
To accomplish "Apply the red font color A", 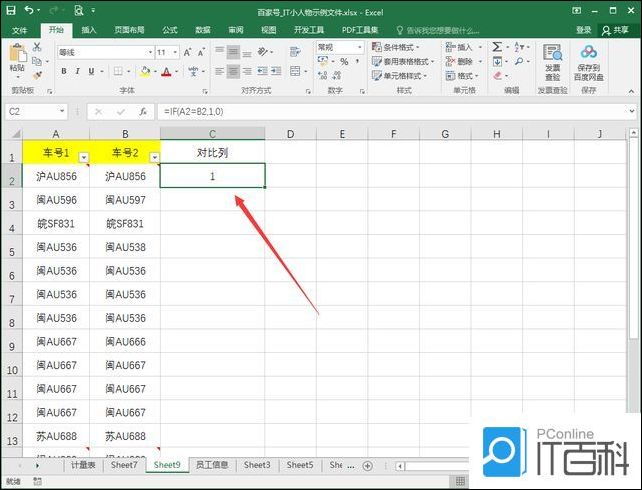I will 166,72.
